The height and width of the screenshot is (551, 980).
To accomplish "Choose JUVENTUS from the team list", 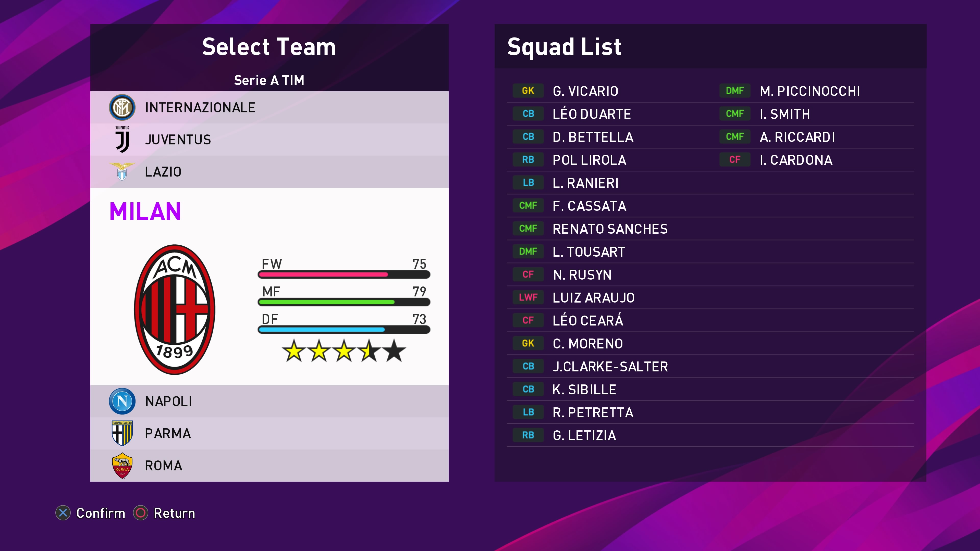I will coord(178,140).
